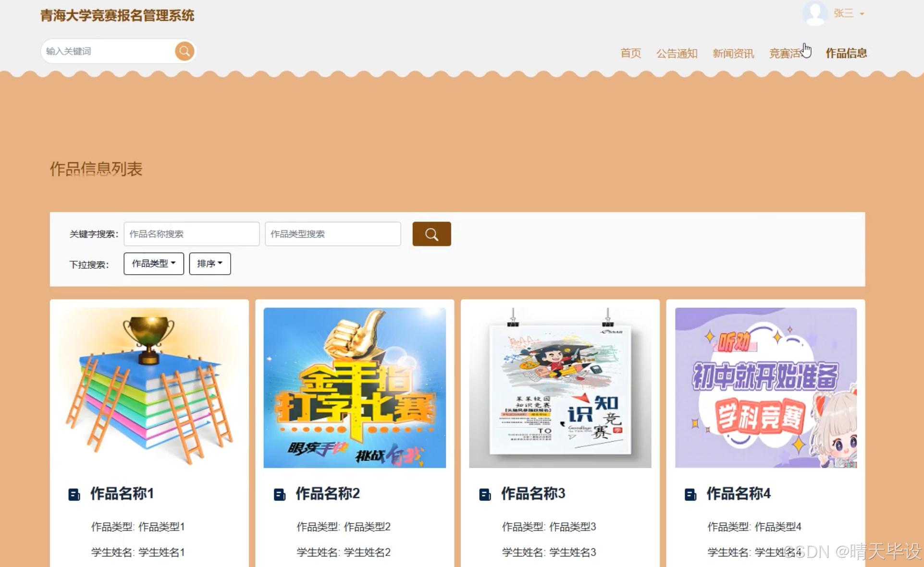Click the 张三 user avatar icon
The width and height of the screenshot is (924, 567).
pyautogui.click(x=814, y=13)
